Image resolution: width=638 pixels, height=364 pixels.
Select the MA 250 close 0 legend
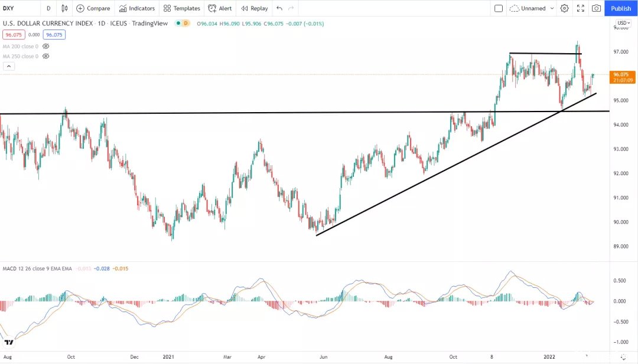(x=20, y=56)
